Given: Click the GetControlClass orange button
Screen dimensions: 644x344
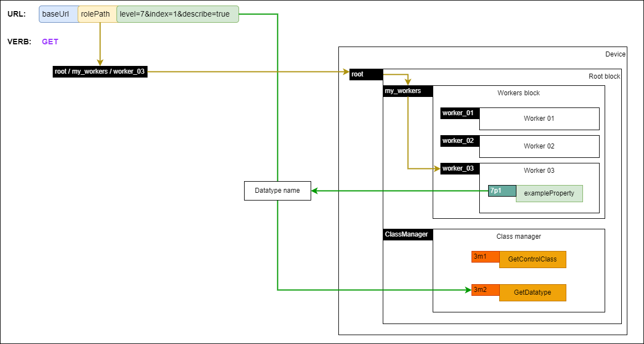Looking at the screenshot, I should coord(533,259).
